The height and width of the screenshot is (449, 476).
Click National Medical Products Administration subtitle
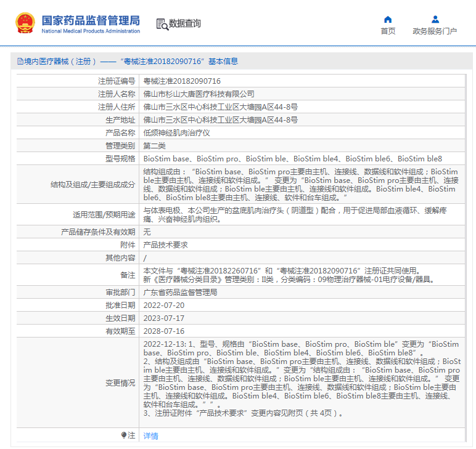tap(91, 31)
